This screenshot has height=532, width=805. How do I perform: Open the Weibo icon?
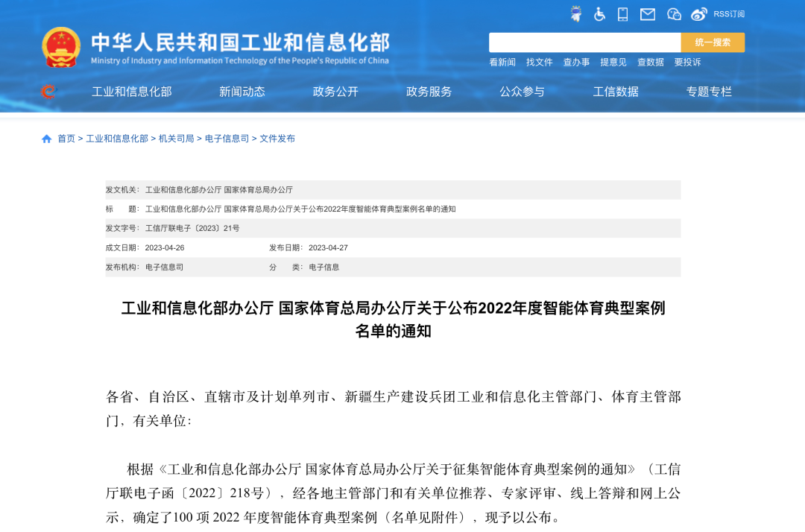698,13
